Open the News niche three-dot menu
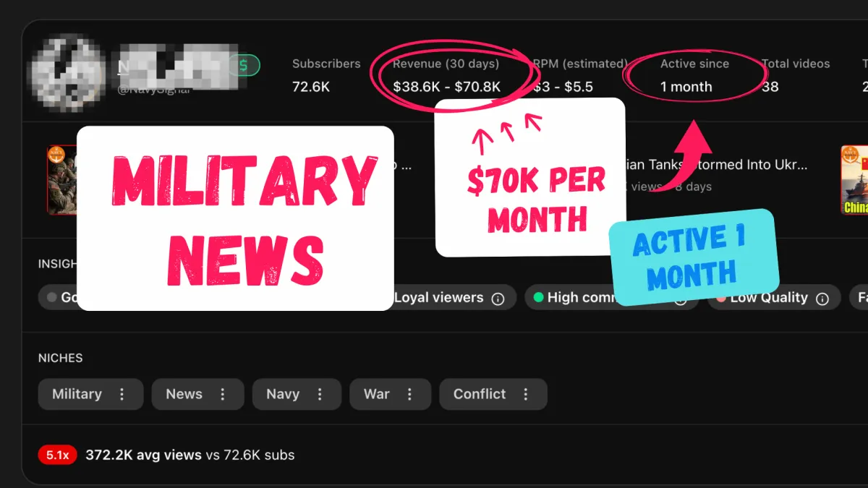 coord(222,394)
